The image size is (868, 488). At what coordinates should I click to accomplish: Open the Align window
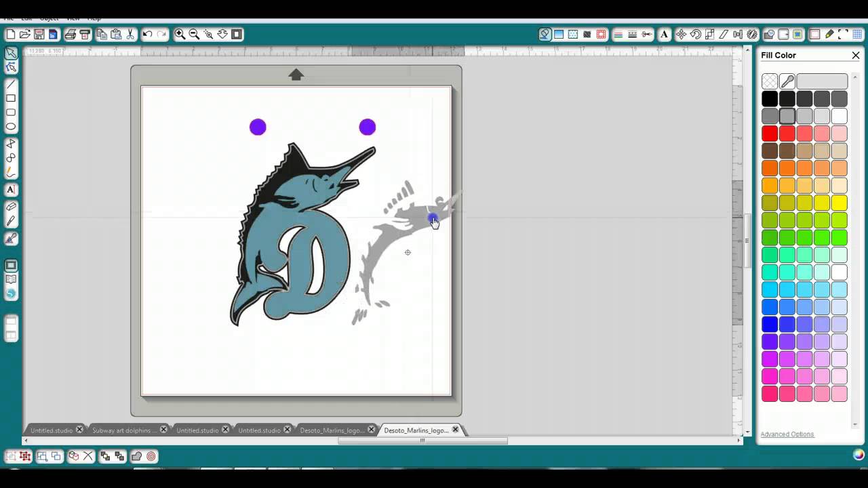tap(738, 34)
